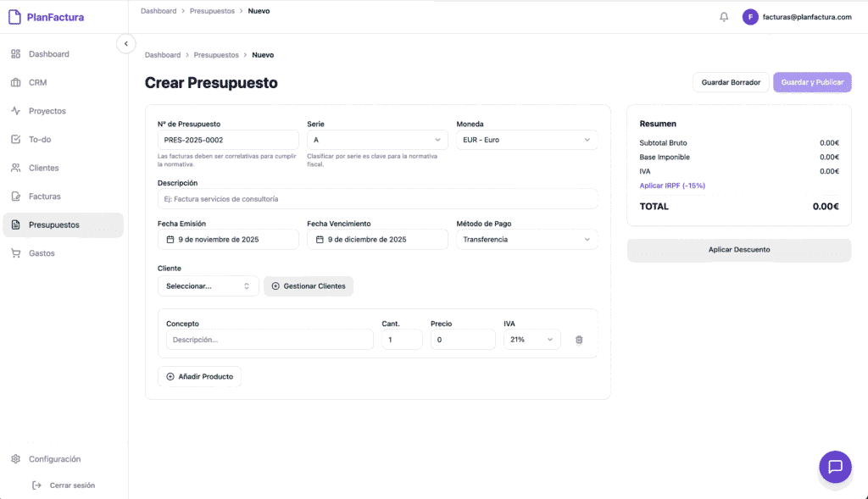The image size is (868, 499).
Task: Go to the To-do list icon
Action: pyautogui.click(x=16, y=139)
